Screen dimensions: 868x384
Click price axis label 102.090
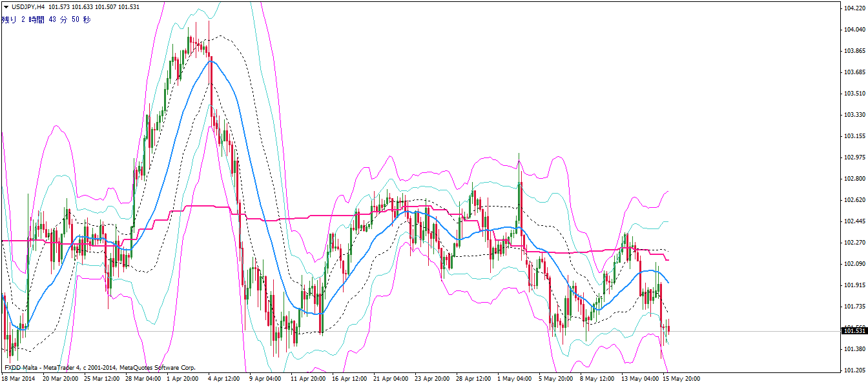854,264
